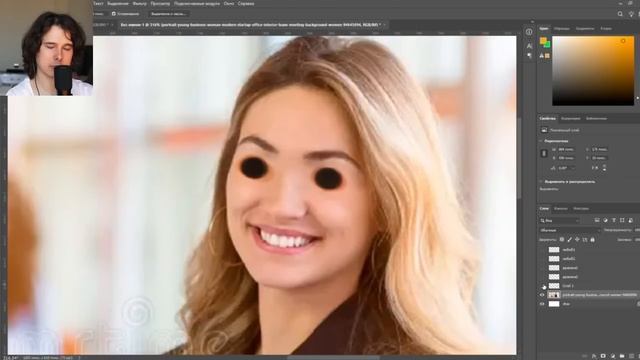Click the foreground color swatch in Color panel

[543, 40]
